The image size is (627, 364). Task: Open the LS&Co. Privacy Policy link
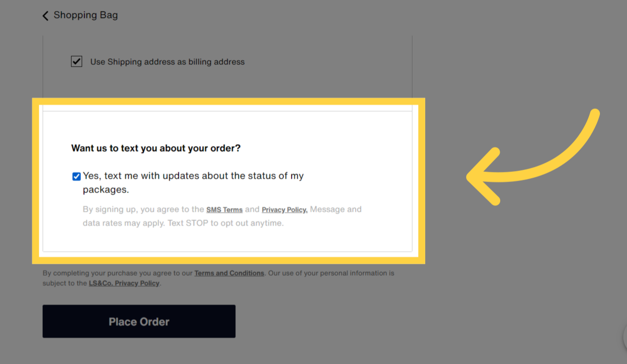124,284
